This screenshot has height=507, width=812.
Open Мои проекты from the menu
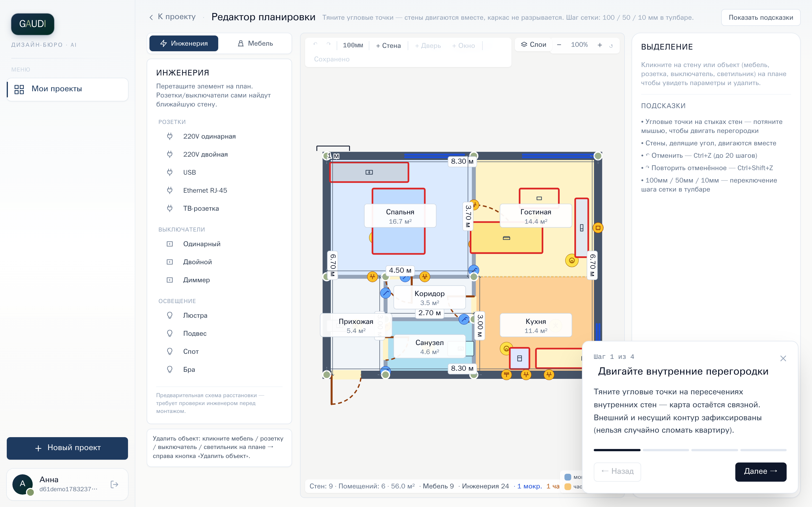[x=67, y=89]
